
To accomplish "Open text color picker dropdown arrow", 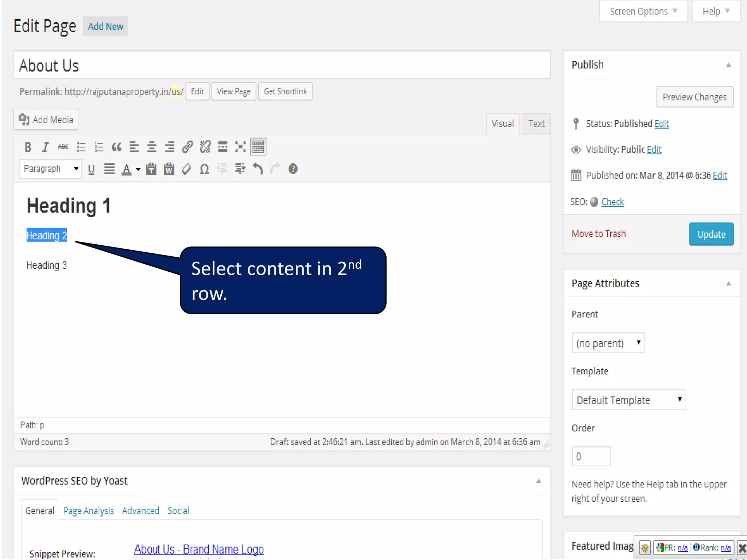I will [138, 169].
